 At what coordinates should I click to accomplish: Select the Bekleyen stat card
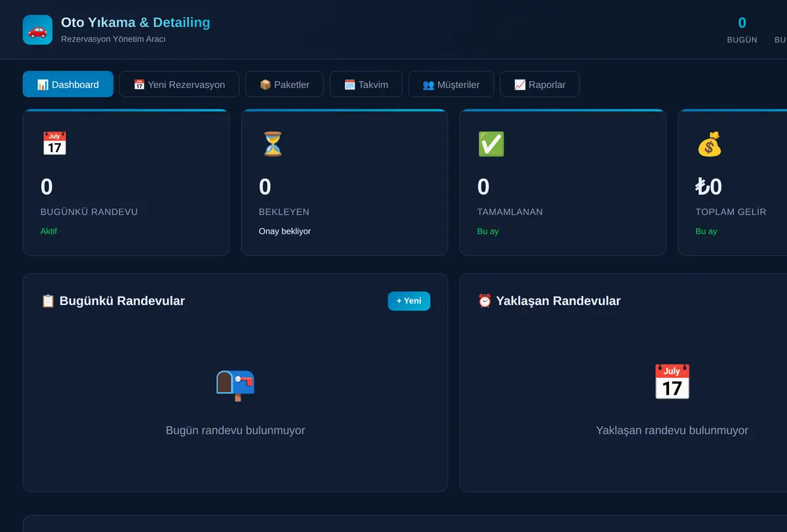coord(344,182)
